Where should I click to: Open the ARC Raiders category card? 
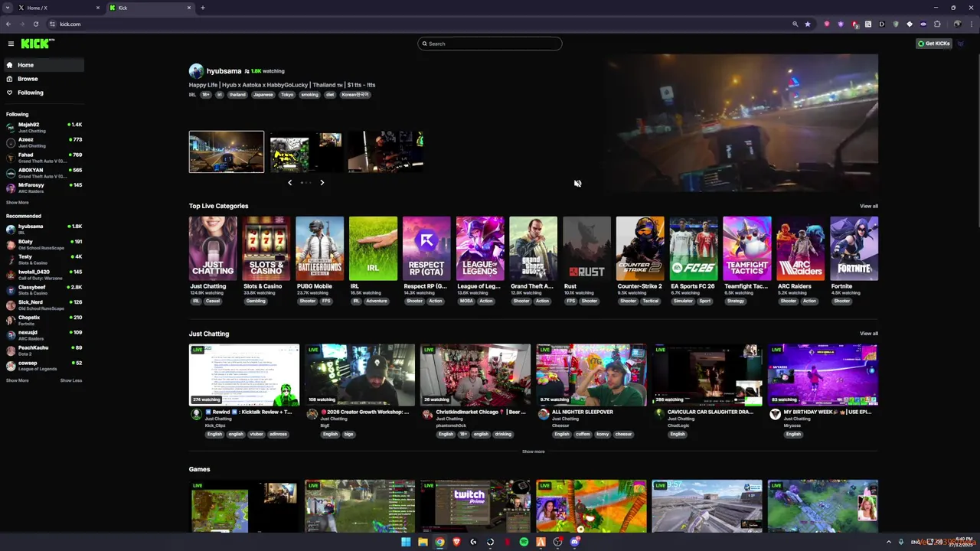(801, 249)
